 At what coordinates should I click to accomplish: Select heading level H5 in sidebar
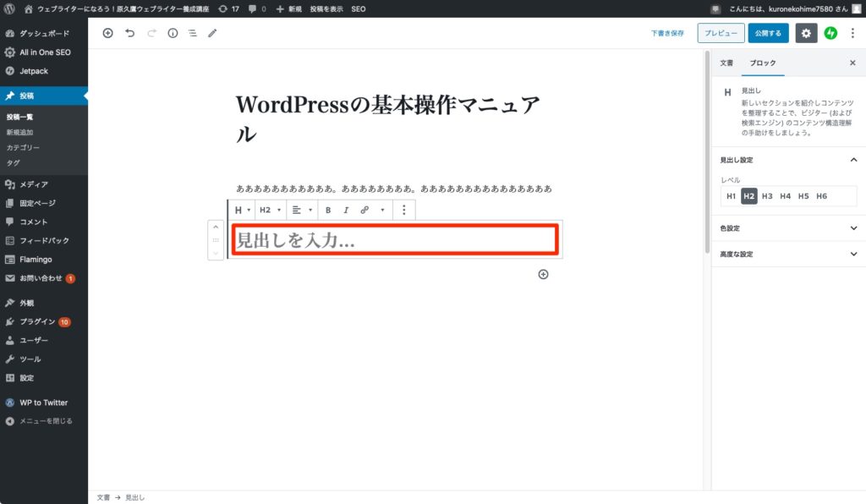pyautogui.click(x=803, y=196)
